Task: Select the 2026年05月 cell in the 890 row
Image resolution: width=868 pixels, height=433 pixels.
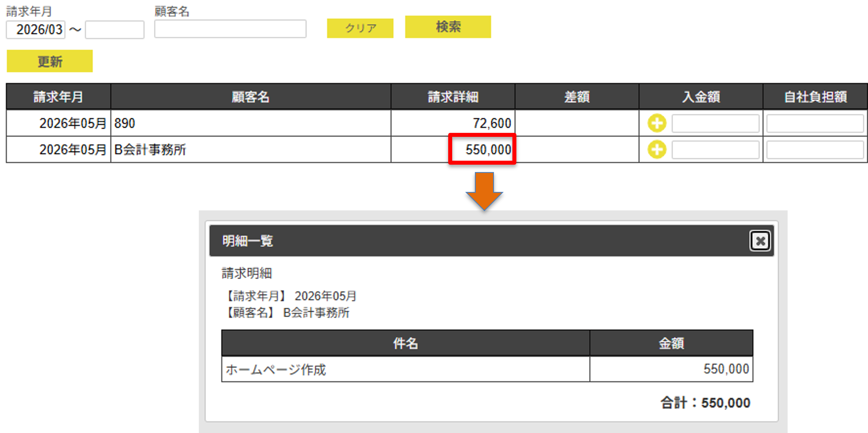Action: pos(58,123)
